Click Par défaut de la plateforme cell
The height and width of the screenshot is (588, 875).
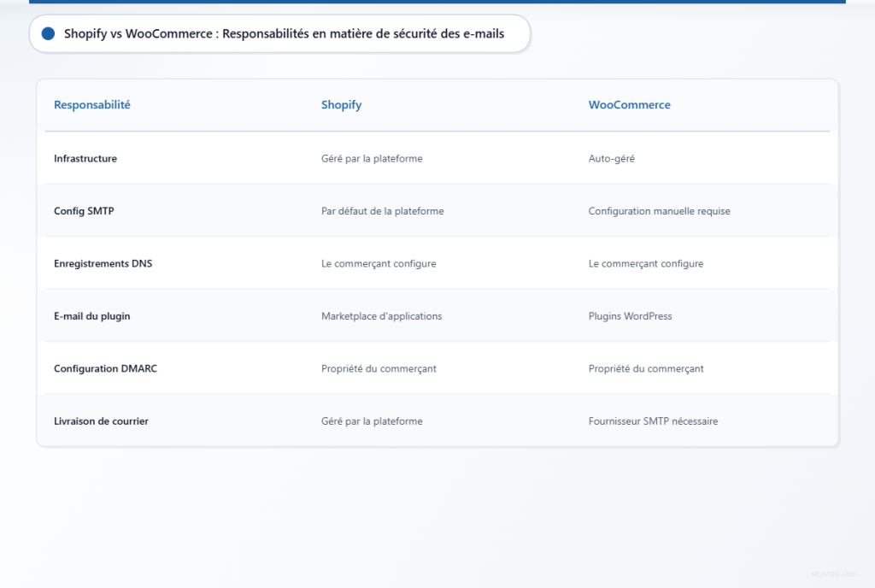pyautogui.click(x=383, y=211)
